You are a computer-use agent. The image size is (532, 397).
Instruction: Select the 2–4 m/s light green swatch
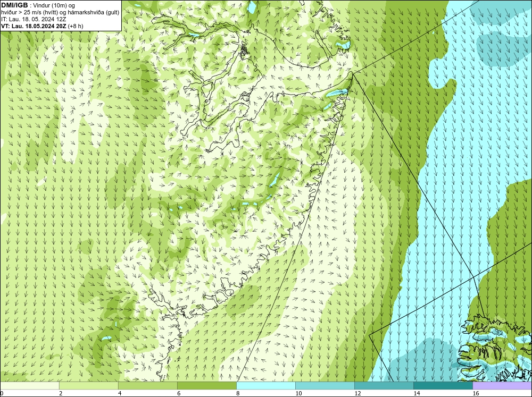89,386
